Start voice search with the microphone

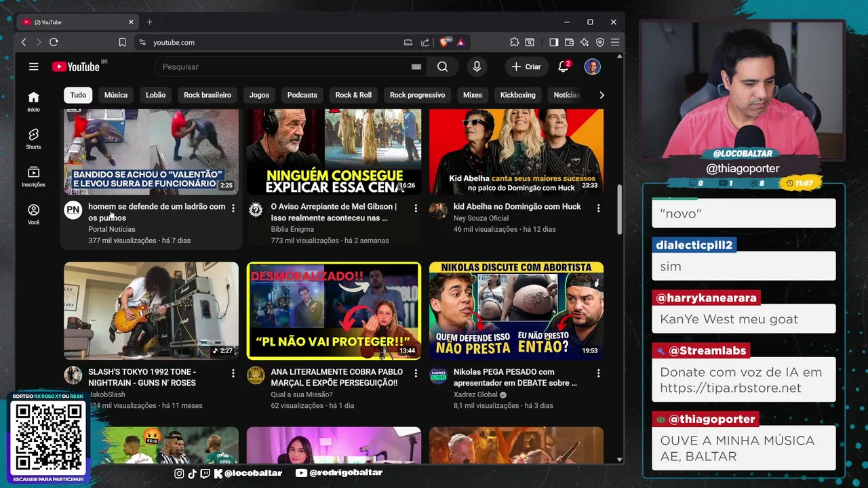[x=477, y=66]
